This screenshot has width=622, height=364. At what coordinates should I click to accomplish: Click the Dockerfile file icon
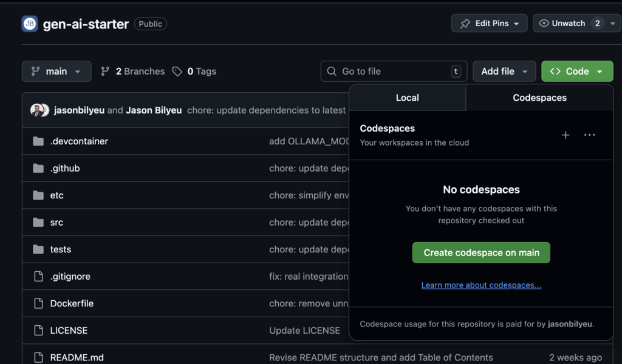38,303
